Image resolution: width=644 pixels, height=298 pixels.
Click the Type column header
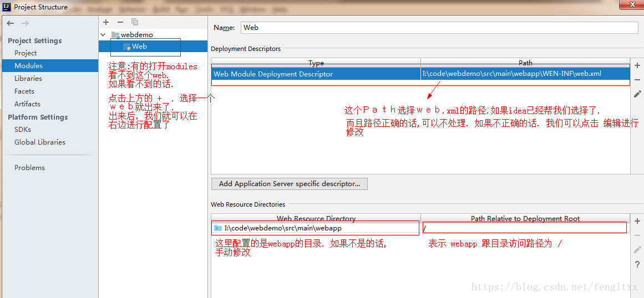(x=316, y=63)
